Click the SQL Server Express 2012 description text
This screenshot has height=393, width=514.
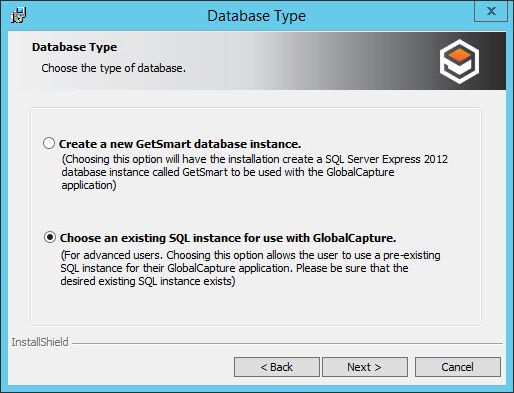pos(255,172)
